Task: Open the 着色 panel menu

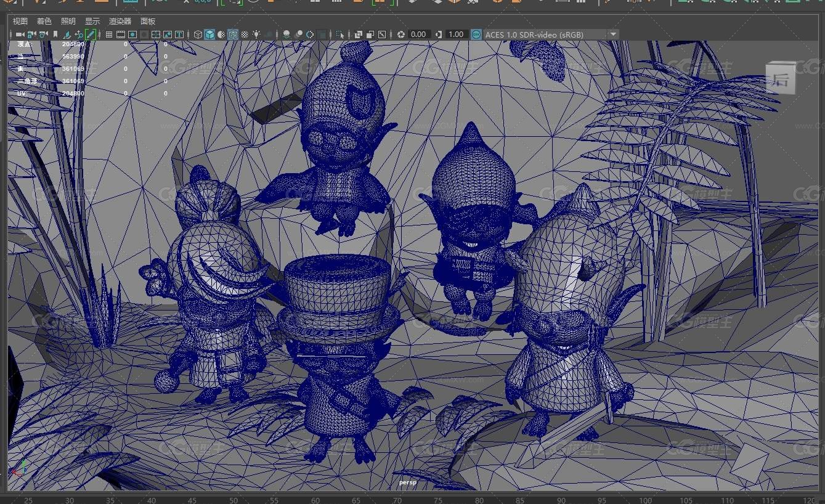Action: pos(44,21)
